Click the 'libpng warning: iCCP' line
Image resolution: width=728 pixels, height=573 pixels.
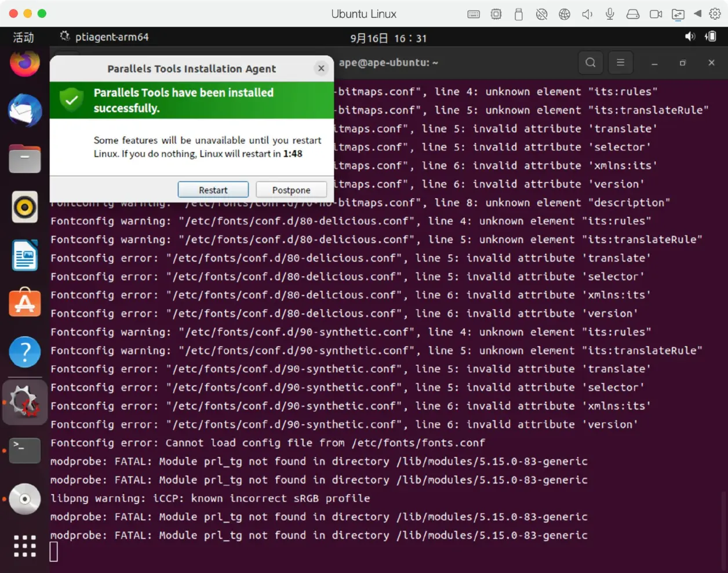pos(210,498)
